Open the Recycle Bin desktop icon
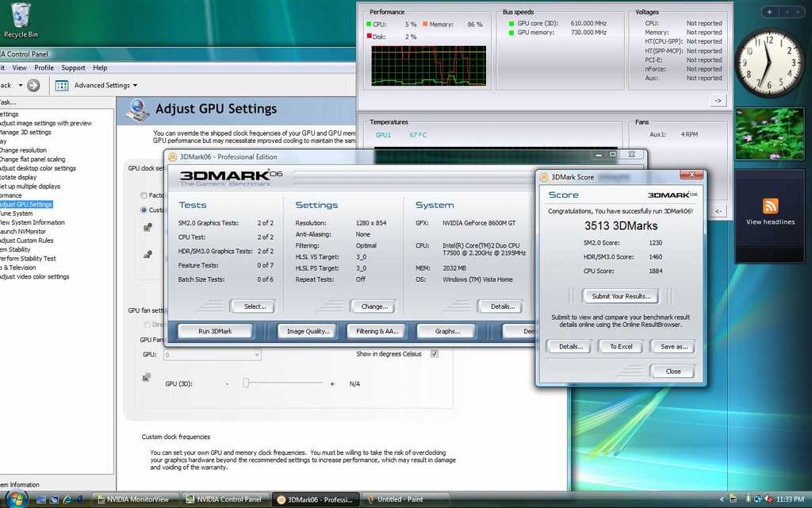Image resolution: width=812 pixels, height=508 pixels. pos(20,21)
